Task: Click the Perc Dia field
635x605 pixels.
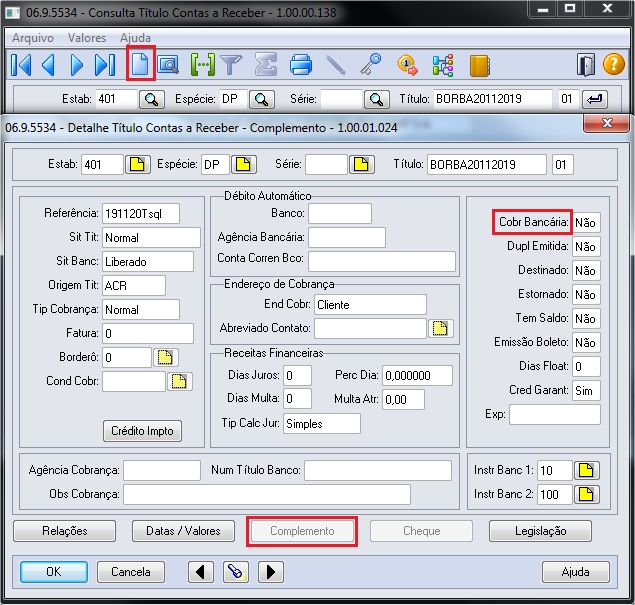Action: tap(417, 376)
